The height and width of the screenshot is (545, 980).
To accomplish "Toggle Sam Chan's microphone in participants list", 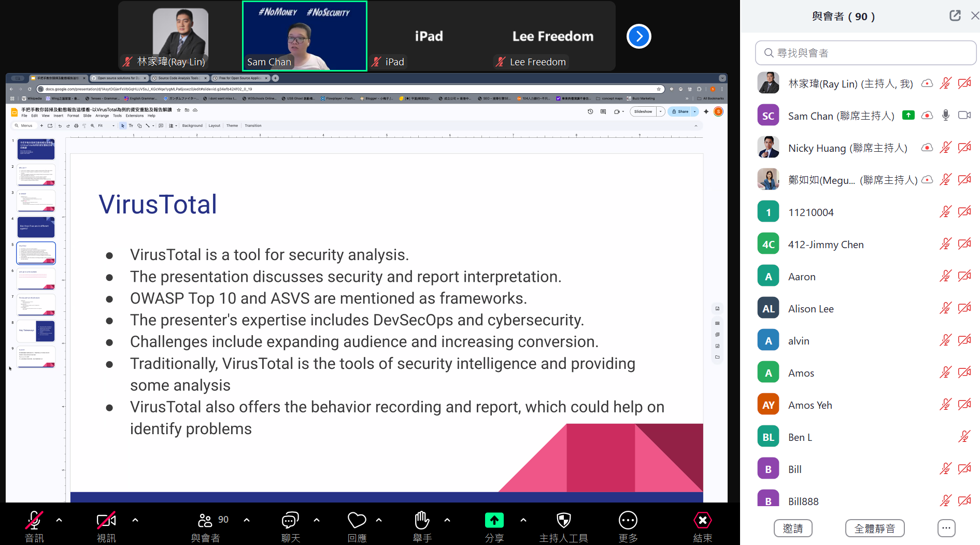I will coord(945,116).
